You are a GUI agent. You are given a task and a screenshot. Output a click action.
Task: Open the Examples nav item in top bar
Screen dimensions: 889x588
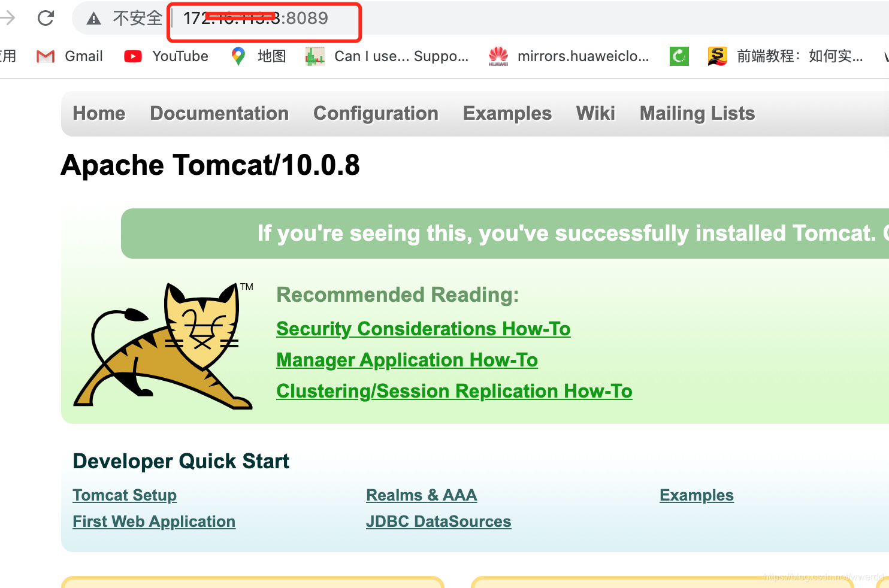coord(507,113)
